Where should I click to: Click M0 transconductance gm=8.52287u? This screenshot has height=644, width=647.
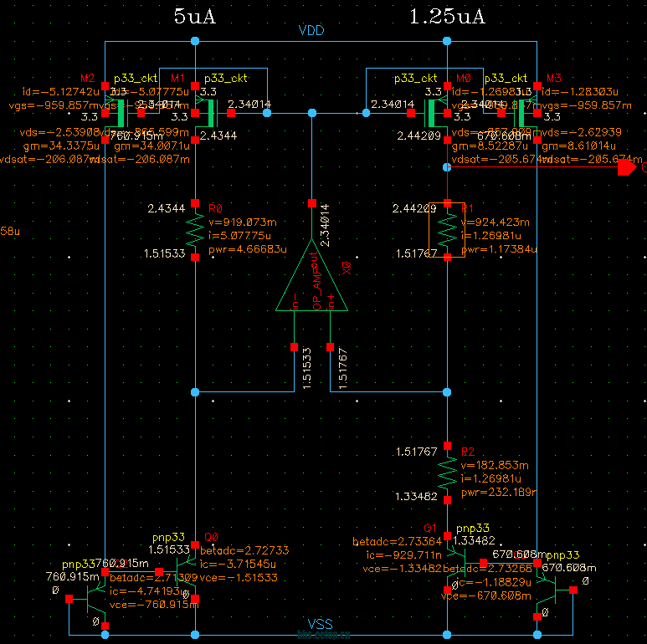490,146
